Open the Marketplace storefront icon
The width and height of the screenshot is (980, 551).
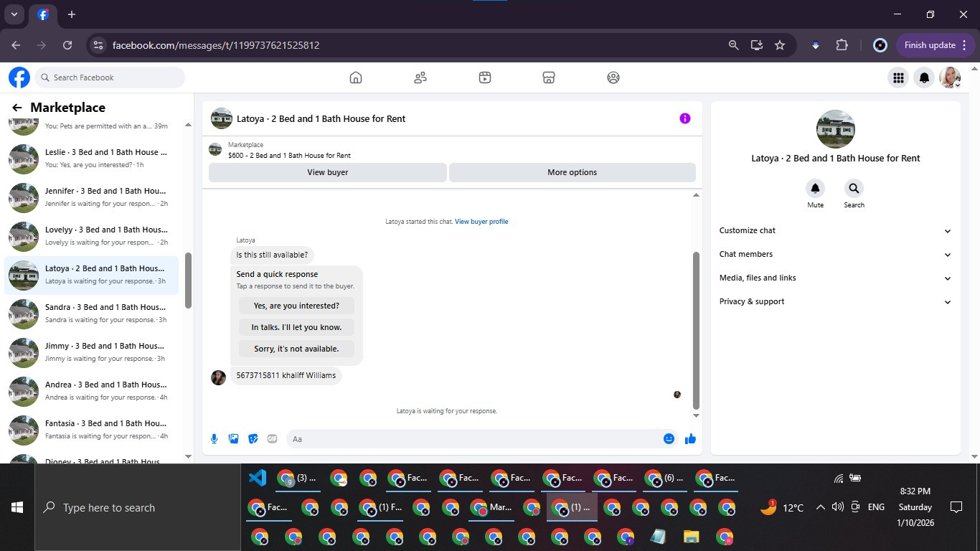tap(549, 77)
